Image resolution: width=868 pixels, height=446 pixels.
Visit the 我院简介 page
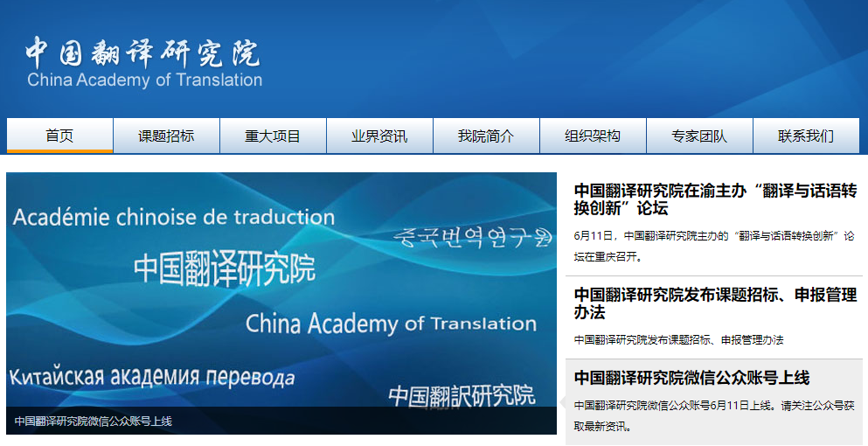tap(486, 136)
